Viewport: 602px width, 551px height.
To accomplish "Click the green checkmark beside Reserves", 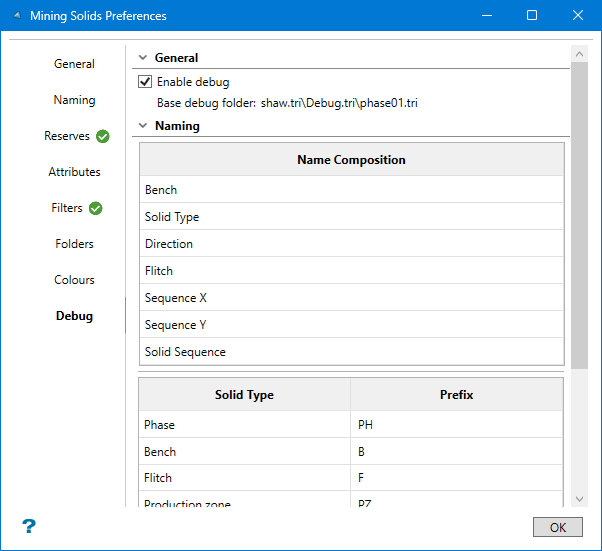I will click(103, 136).
